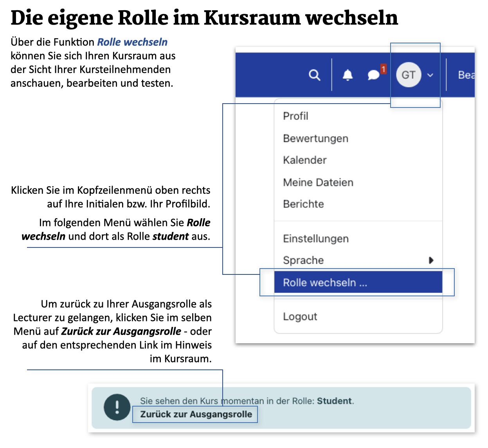488x448 pixels.
Task: Expand the user menu chevron beside GT
Action: click(x=430, y=75)
